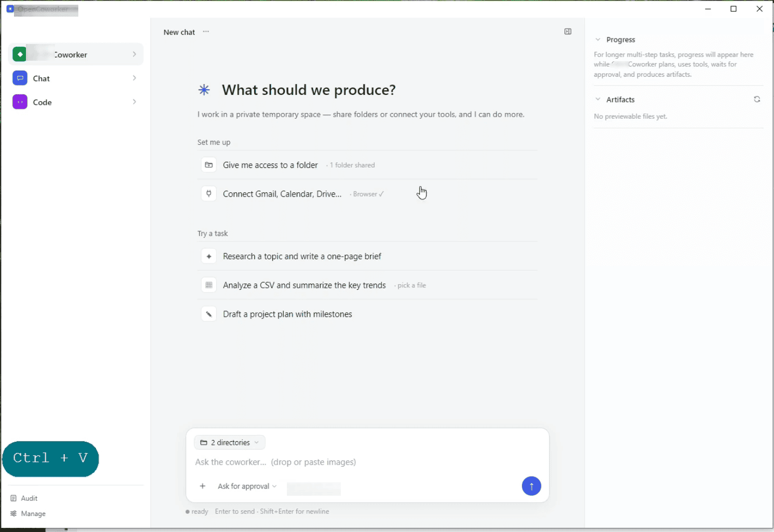Click the 'Browser ✓' status label

(368, 194)
